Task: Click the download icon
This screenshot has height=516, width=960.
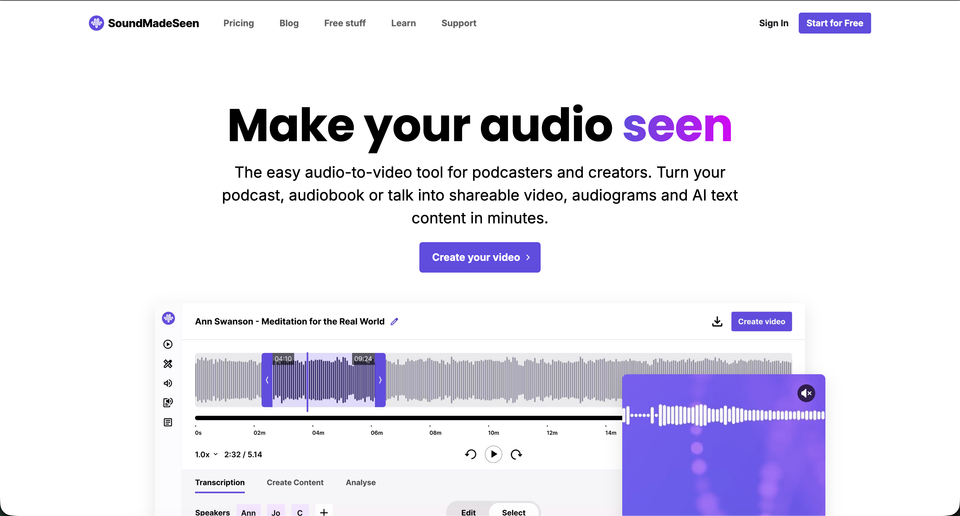Action: (x=717, y=321)
